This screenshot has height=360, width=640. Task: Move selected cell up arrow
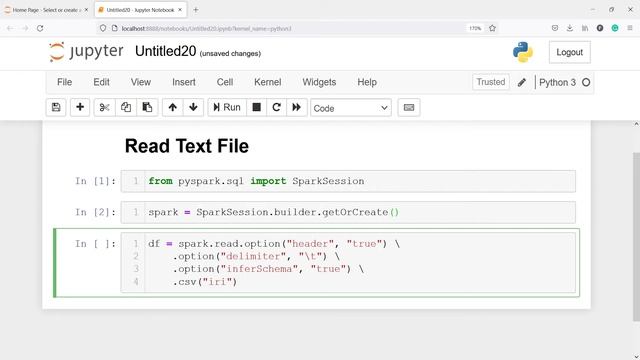click(x=172, y=107)
